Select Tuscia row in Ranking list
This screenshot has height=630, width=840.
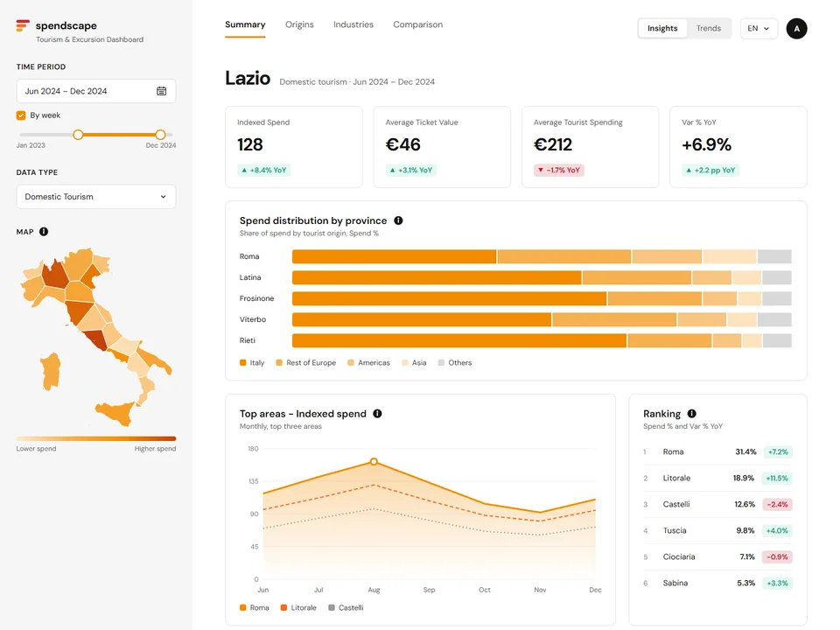tap(717, 530)
